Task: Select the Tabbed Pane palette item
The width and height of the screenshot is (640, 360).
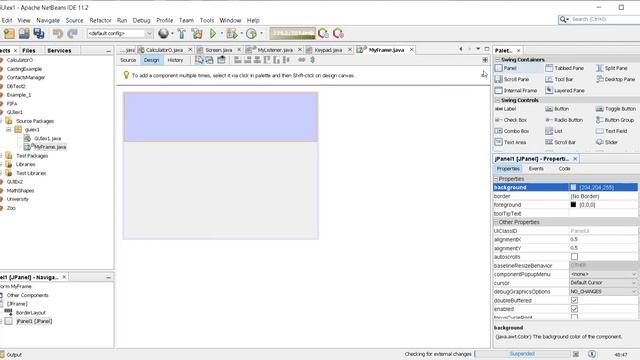Action: pyautogui.click(x=564, y=68)
